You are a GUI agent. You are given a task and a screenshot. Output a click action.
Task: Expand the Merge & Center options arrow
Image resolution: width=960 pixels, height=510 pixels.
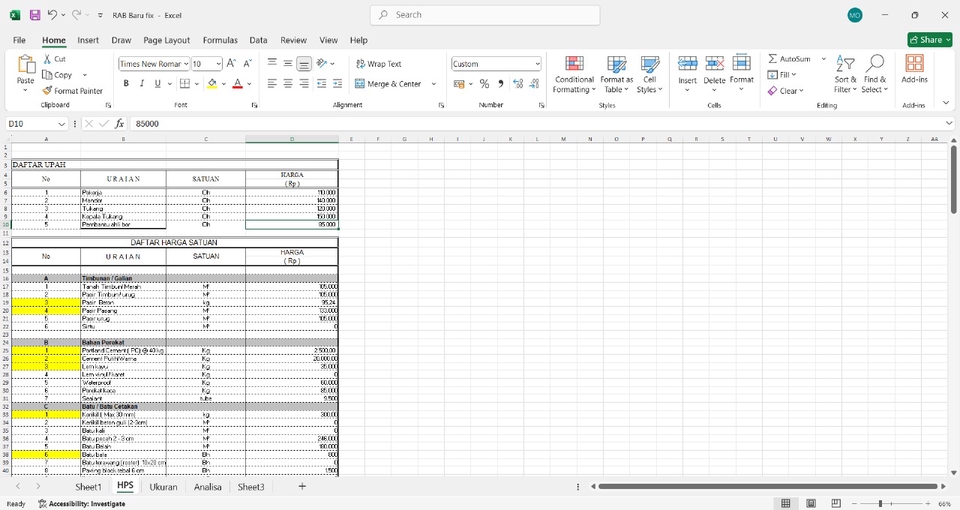click(x=434, y=84)
